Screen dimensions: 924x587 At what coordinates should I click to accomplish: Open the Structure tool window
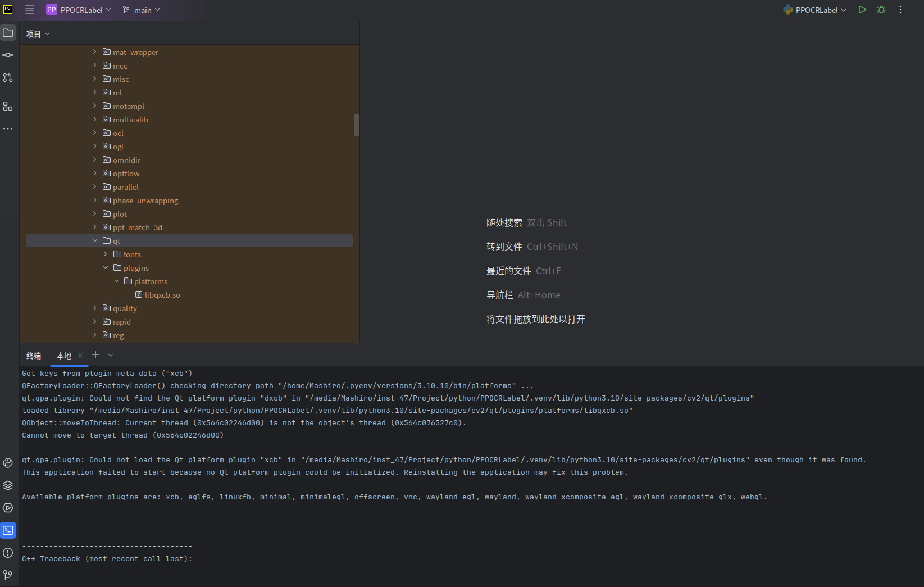coord(8,106)
